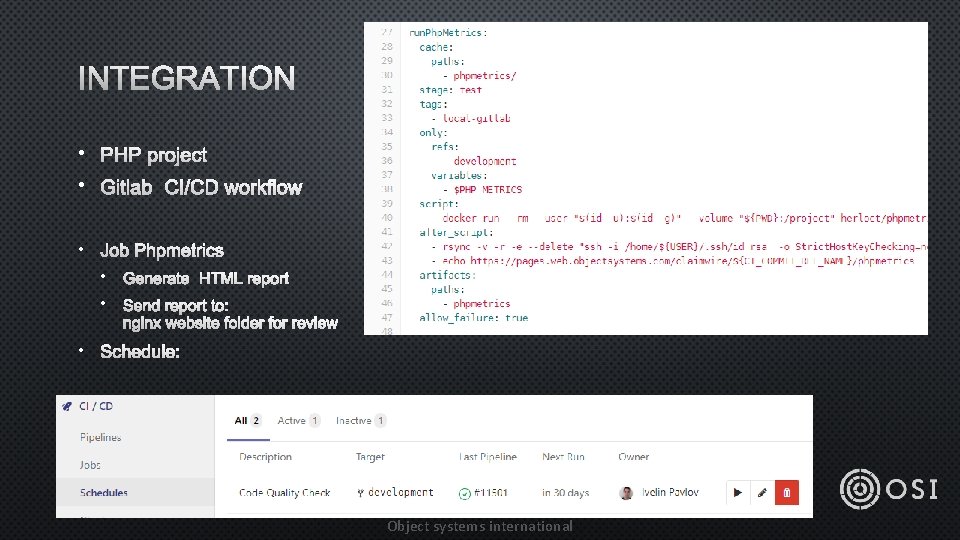Click line number 40 in the gutter
This screenshot has width=960, height=540.
[x=387, y=217]
